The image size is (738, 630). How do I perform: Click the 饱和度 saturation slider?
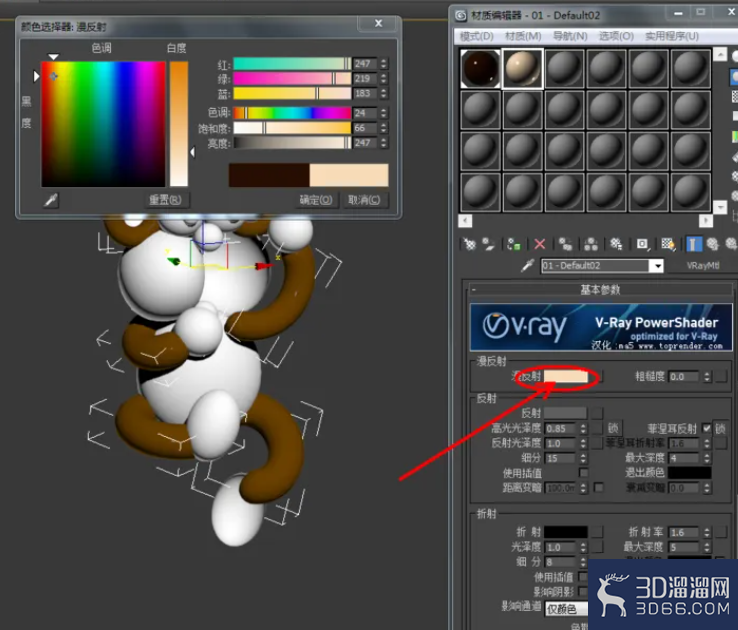tap(292, 128)
